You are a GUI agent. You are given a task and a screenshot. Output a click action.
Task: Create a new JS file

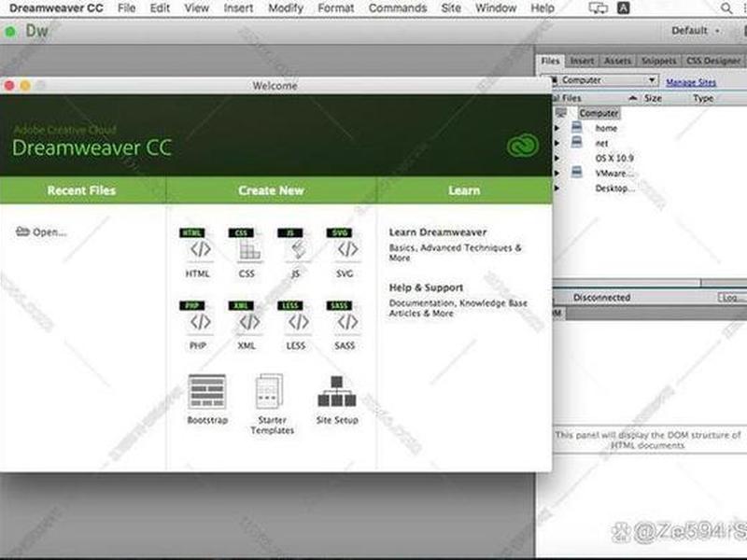click(x=295, y=252)
